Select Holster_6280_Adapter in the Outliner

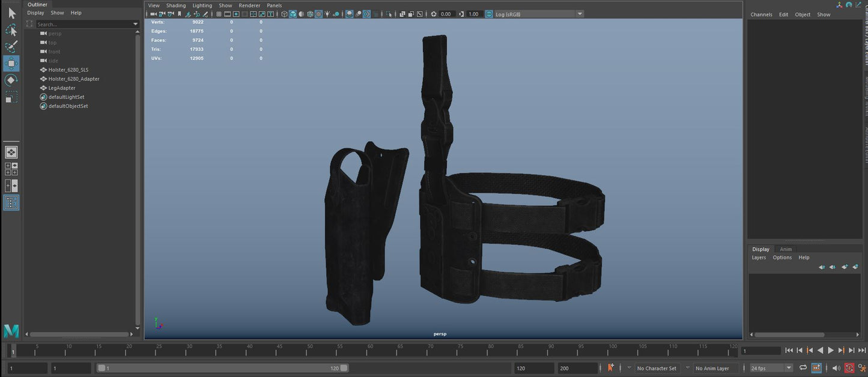[x=74, y=79]
